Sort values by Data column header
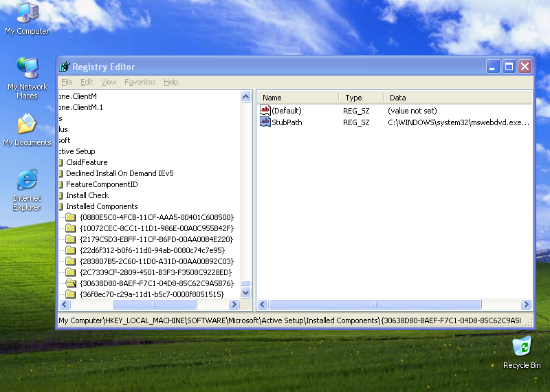550x392 pixels. point(458,98)
